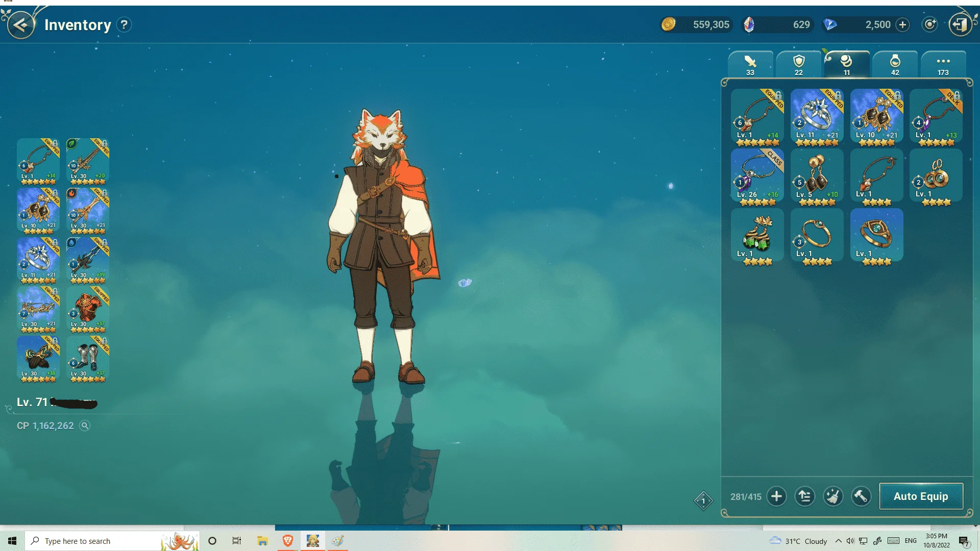This screenshot has height=551, width=980.
Task: Open equipped necklace Lv. 1 slot beside character
Action: 38,161
